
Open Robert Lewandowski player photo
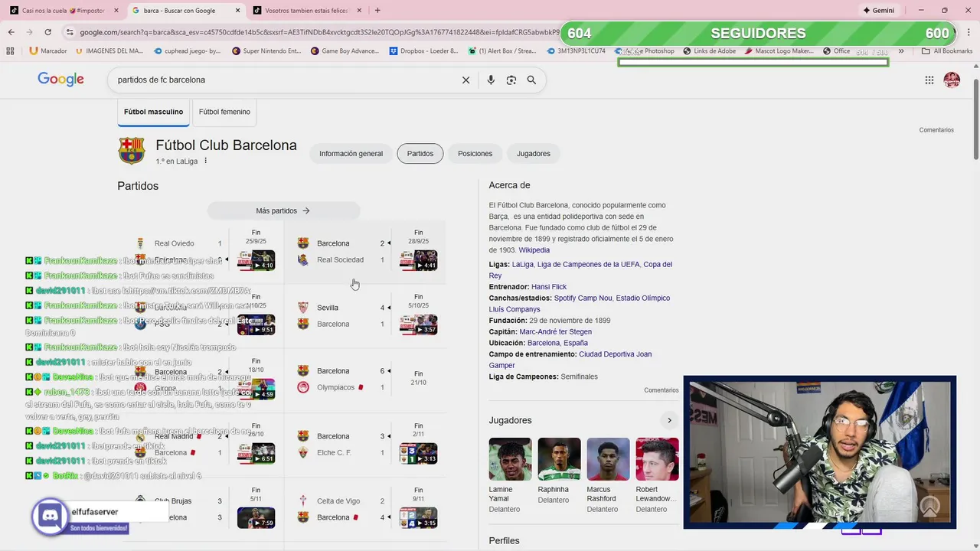[x=657, y=459]
